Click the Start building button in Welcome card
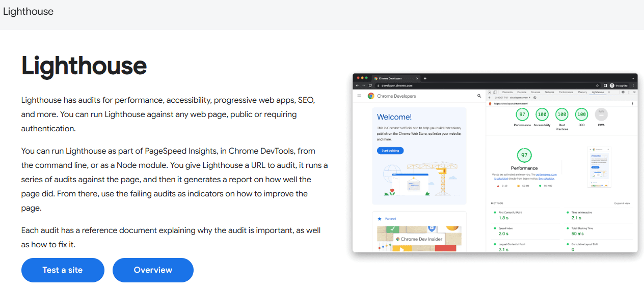The width and height of the screenshot is (644, 289). (x=390, y=151)
